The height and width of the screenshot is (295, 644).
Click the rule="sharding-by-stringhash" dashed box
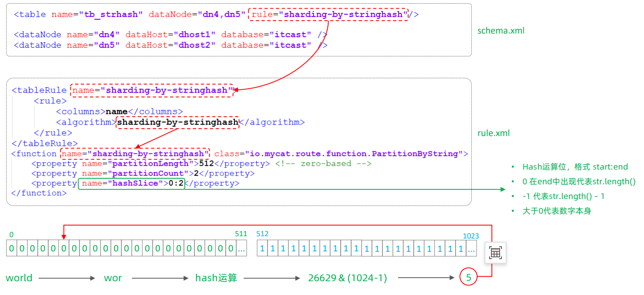click(x=328, y=14)
